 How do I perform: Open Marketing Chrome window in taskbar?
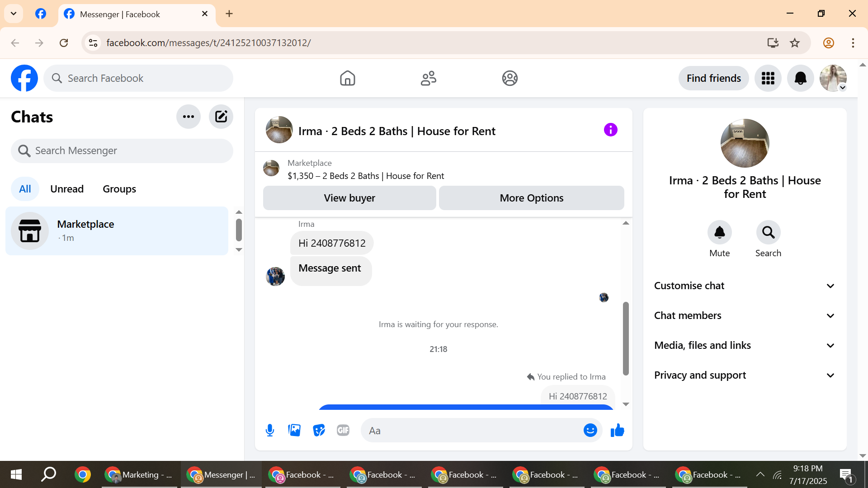pyautogui.click(x=140, y=474)
